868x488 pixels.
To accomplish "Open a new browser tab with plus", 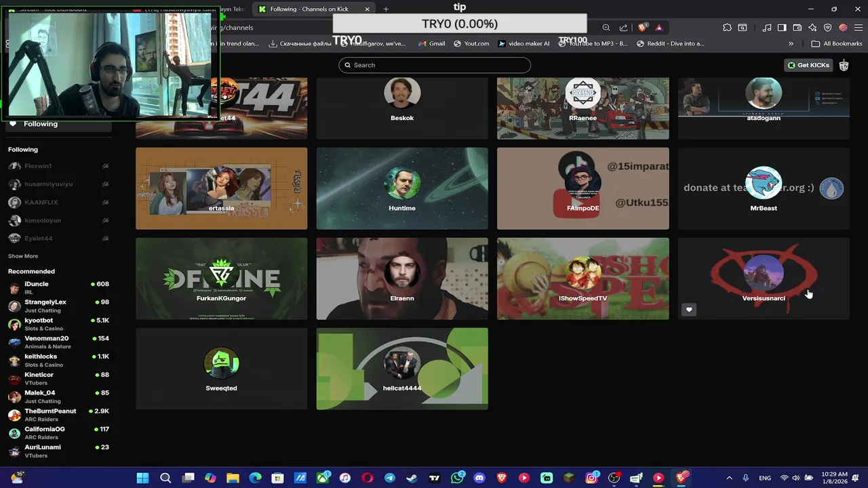I will (x=386, y=9).
